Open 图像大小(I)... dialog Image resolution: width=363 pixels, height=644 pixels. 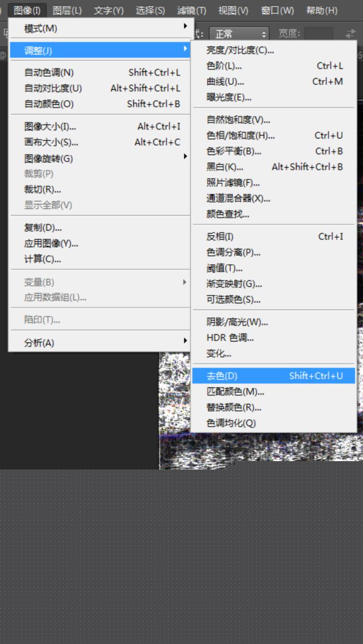(x=100, y=126)
